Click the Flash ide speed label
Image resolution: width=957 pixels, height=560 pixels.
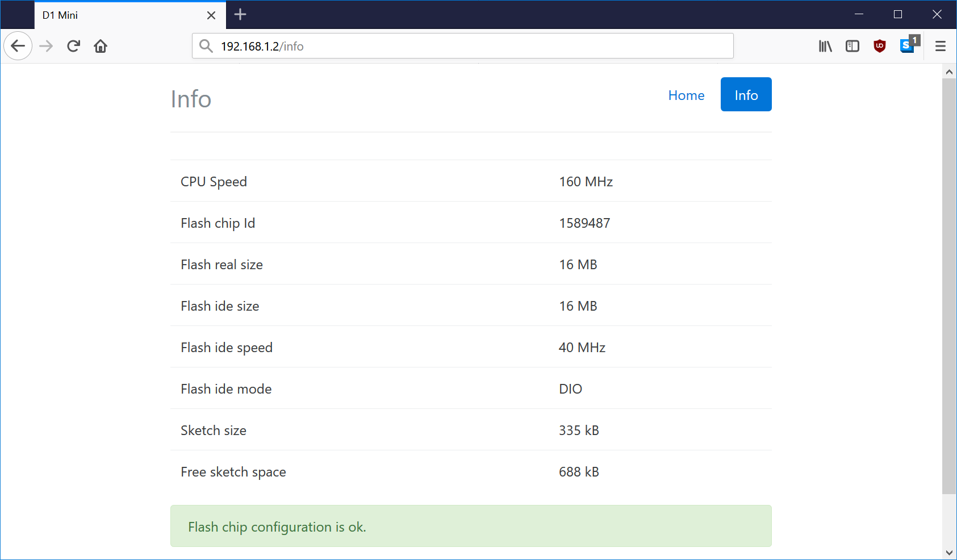[x=227, y=348]
